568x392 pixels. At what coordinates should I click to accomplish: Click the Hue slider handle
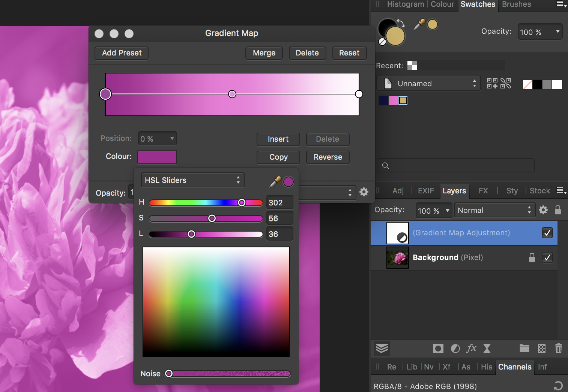(x=242, y=202)
